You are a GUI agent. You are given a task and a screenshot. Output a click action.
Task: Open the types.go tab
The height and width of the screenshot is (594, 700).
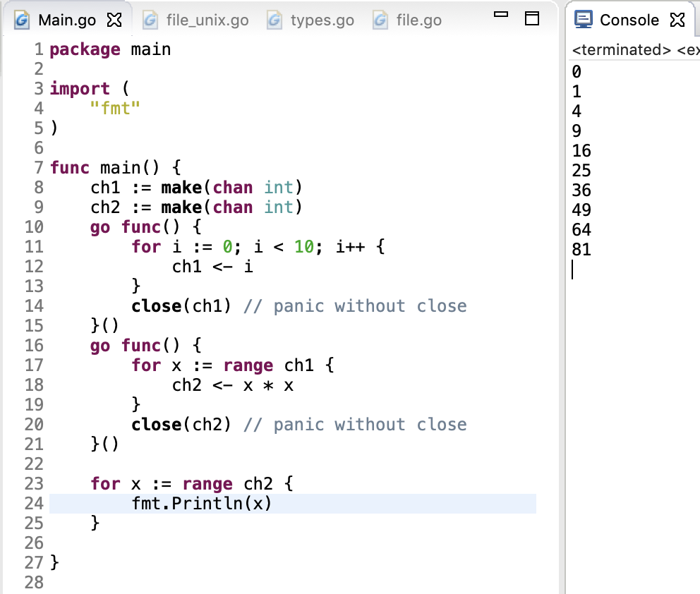click(322, 20)
